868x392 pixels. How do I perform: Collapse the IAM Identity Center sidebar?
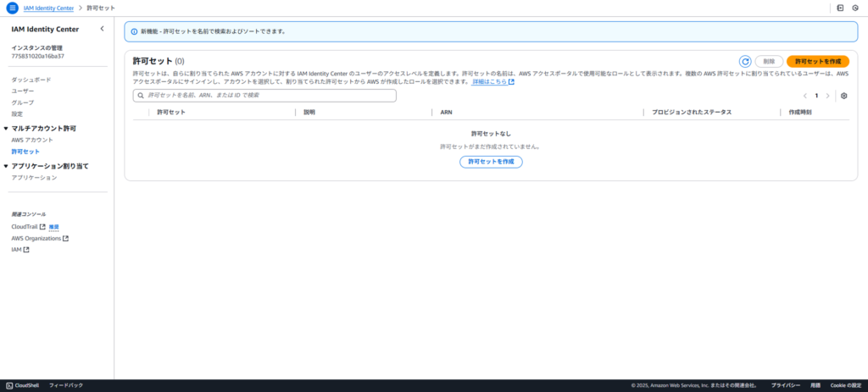[x=102, y=29]
